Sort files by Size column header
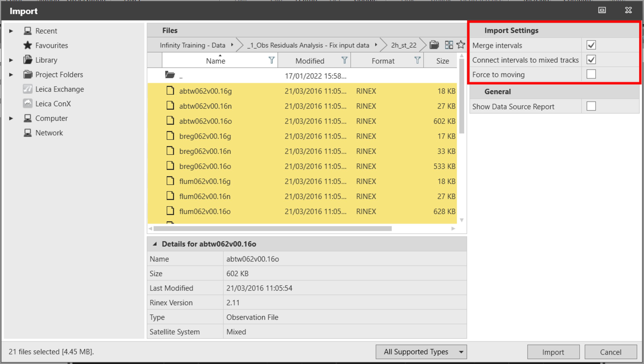The image size is (644, 364). coord(442,61)
